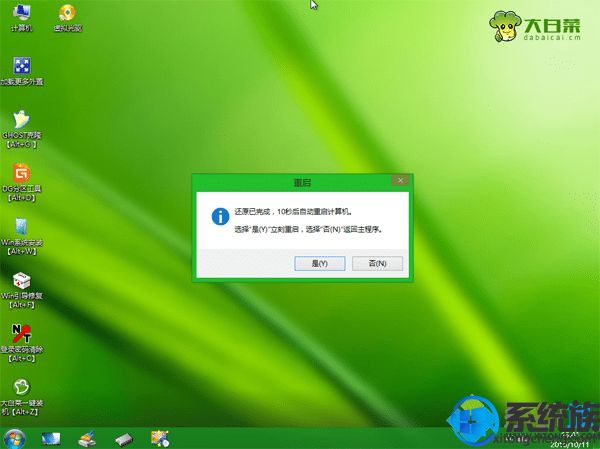Screen dimensions: 600x449
Task: Click the monitor icon in the taskbar
Action: [x=51, y=439]
